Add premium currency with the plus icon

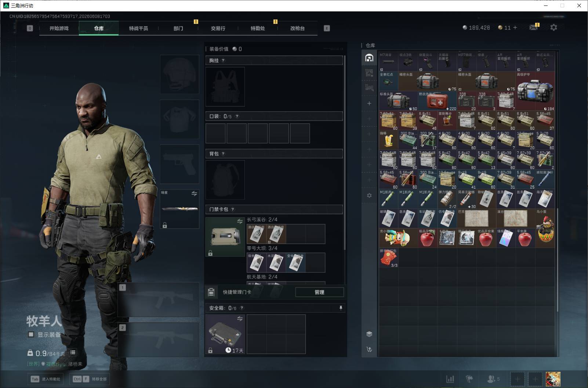pos(515,28)
